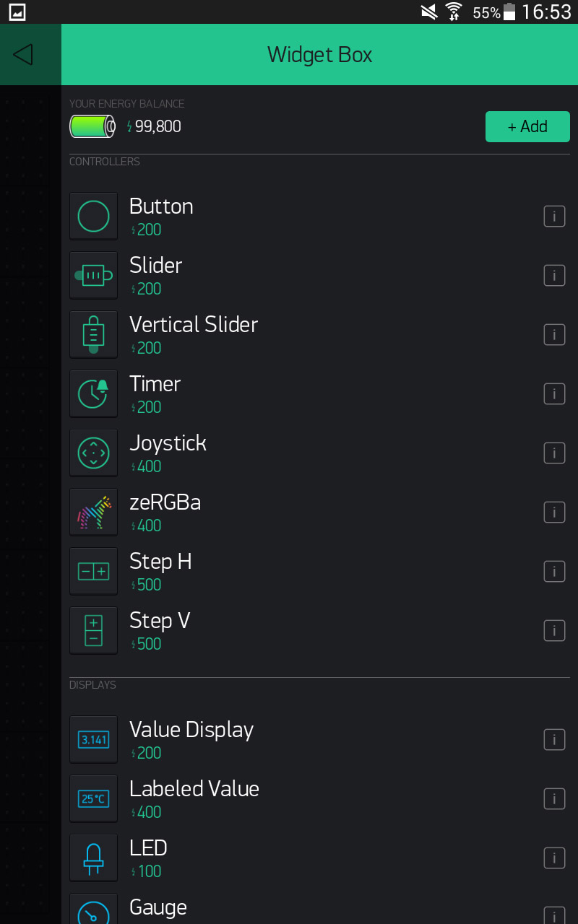Choose the Joystick widget icon
The height and width of the screenshot is (924, 578).
click(x=93, y=453)
